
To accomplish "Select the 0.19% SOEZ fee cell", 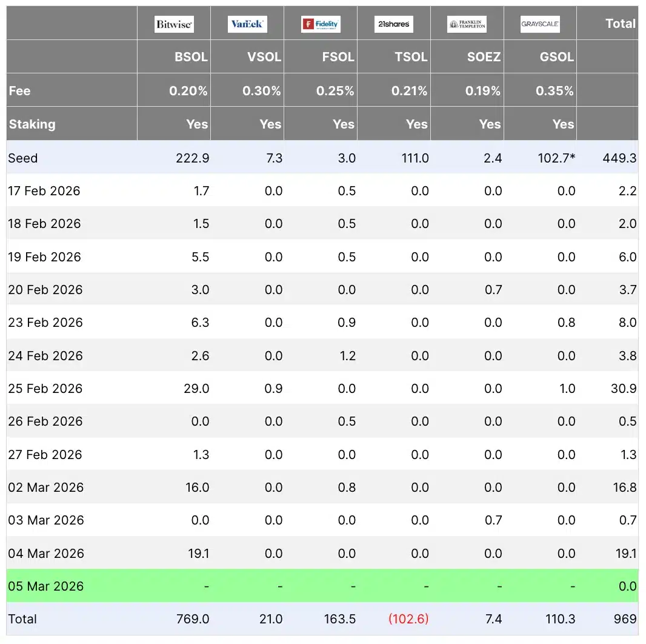I will [x=482, y=91].
